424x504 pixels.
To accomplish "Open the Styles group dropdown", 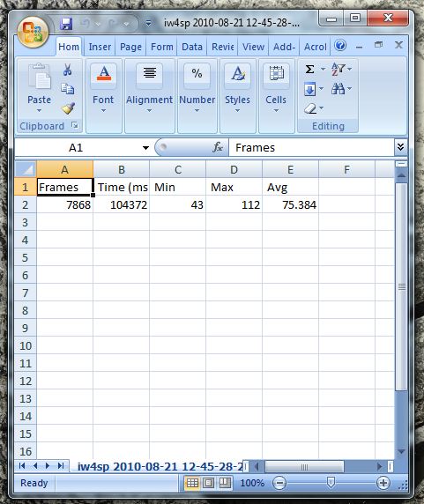I will [237, 110].
